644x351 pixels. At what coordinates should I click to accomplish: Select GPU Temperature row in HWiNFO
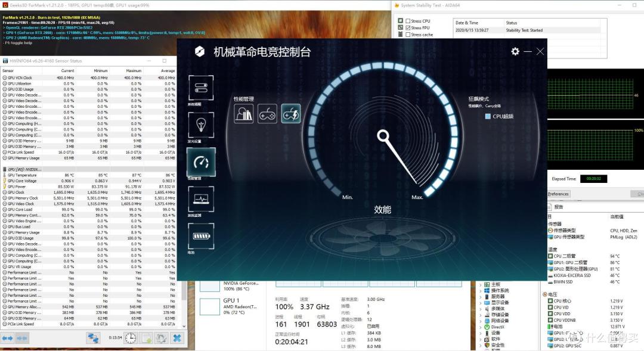(89, 175)
